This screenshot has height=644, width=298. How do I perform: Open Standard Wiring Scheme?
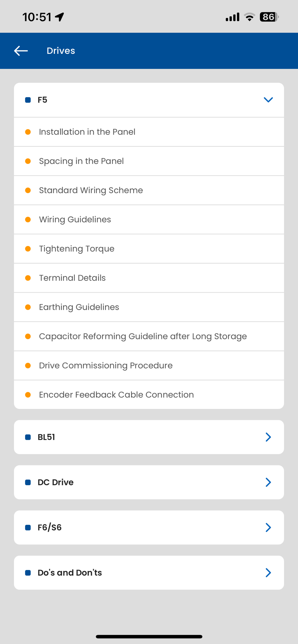(x=91, y=190)
